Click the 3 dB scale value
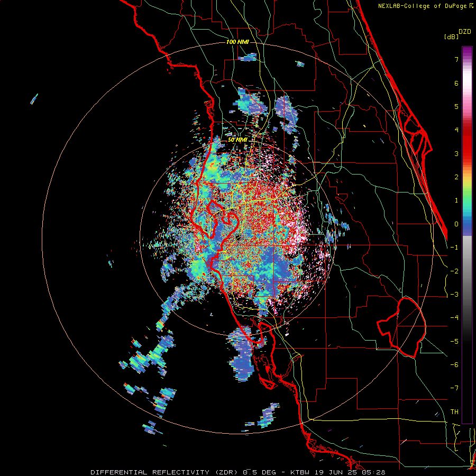 coord(456,153)
